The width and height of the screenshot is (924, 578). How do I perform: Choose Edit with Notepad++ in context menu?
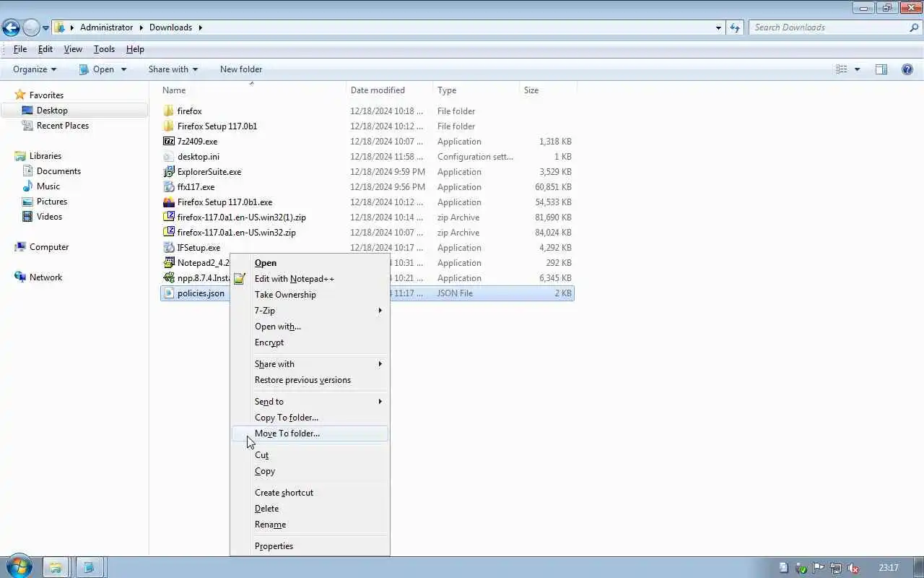pyautogui.click(x=310, y=279)
